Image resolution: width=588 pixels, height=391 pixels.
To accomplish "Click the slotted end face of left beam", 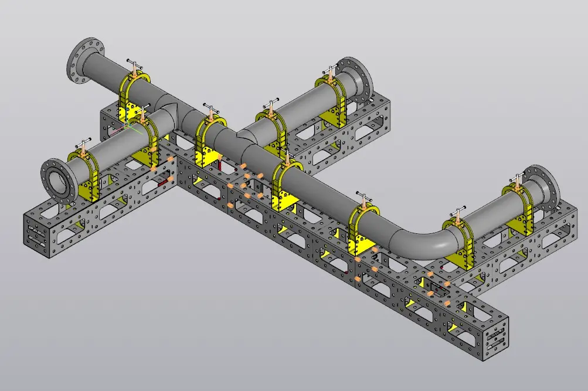I will (x=36, y=233).
